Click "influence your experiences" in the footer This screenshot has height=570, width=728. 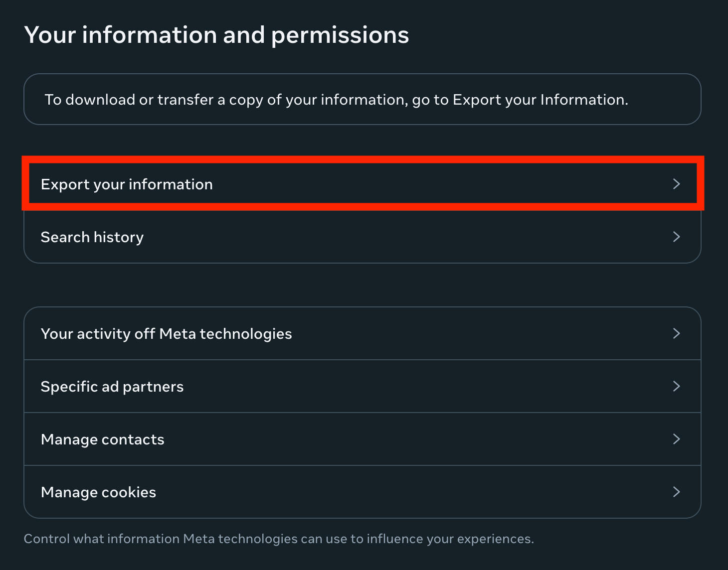point(450,539)
